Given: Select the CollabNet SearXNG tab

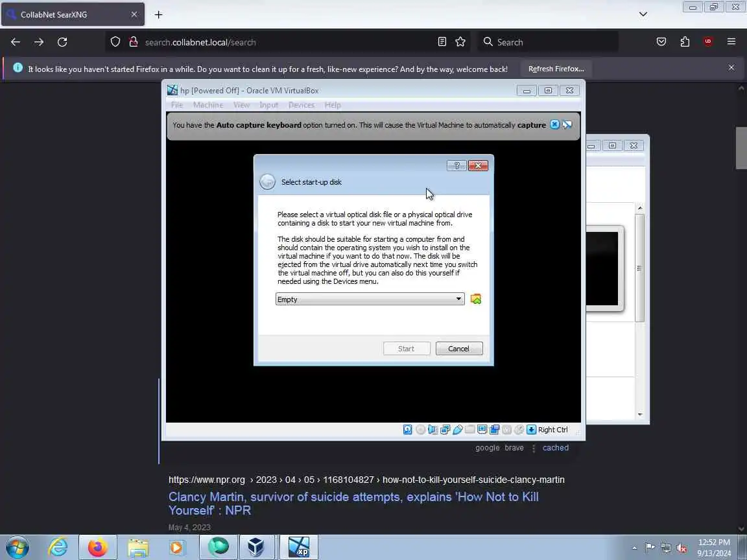Looking at the screenshot, I should point(73,15).
